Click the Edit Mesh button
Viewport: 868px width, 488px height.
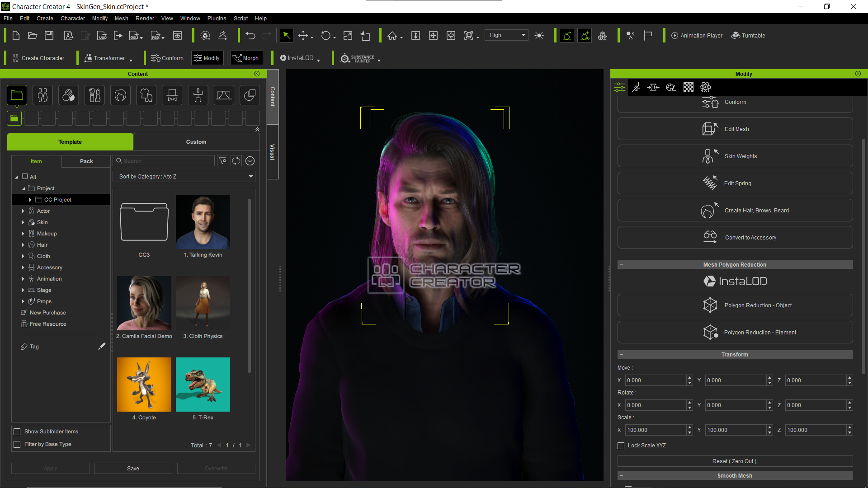tap(735, 129)
